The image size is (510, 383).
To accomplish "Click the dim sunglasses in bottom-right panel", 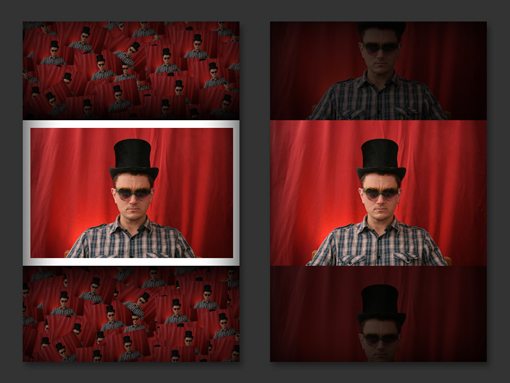I will pos(381,339).
